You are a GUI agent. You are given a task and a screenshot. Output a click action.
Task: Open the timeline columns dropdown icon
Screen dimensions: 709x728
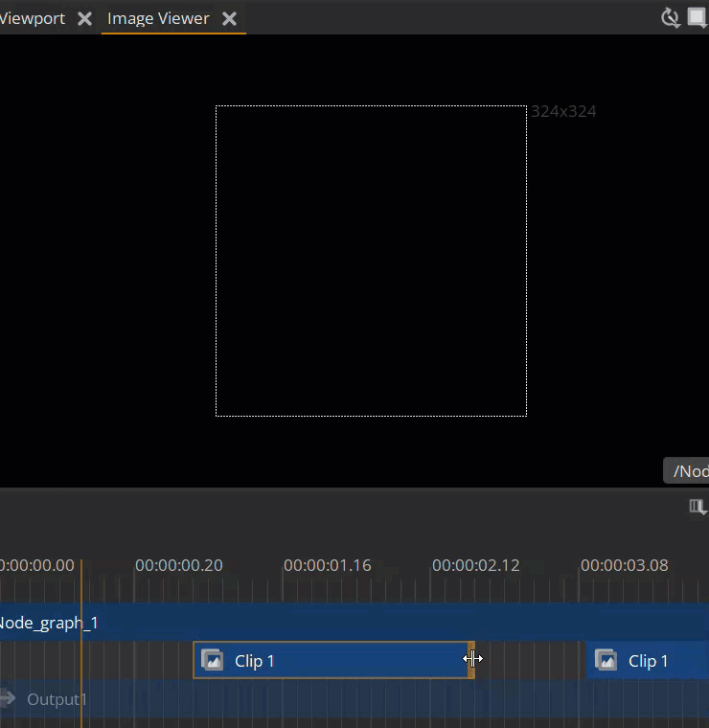[698, 507]
